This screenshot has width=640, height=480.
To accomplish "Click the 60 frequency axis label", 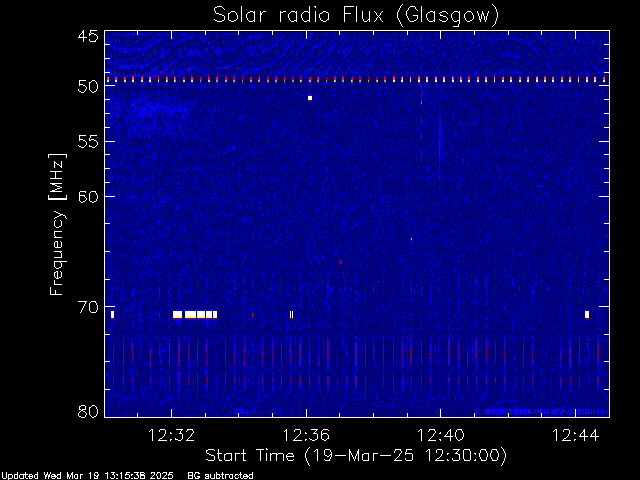I will [88, 197].
